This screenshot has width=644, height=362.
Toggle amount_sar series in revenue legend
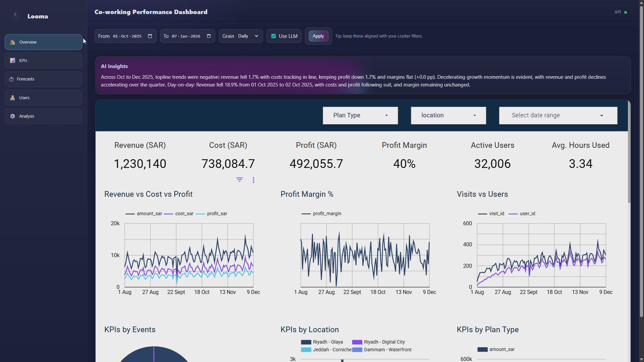tap(144, 214)
